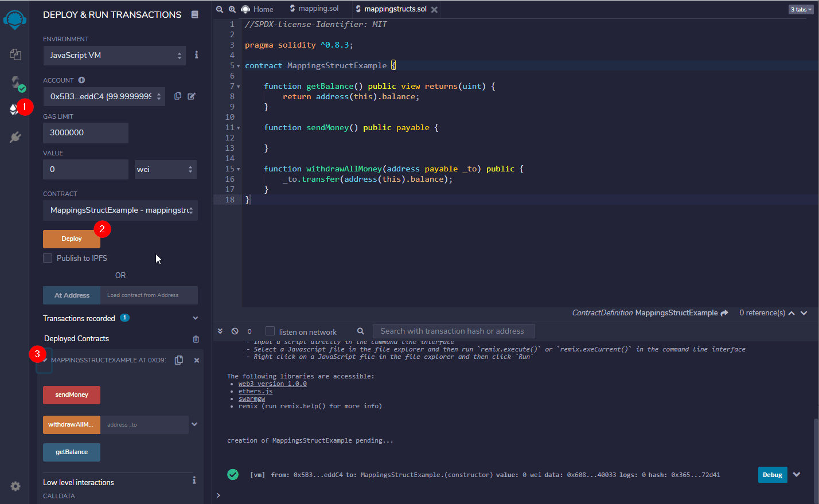Click the green transaction success checkmark
This screenshot has width=819, height=504.
233,474
